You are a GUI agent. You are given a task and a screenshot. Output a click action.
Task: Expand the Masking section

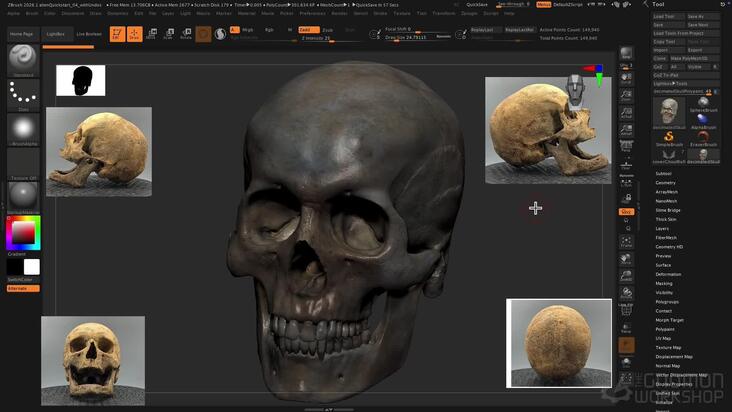(x=664, y=284)
